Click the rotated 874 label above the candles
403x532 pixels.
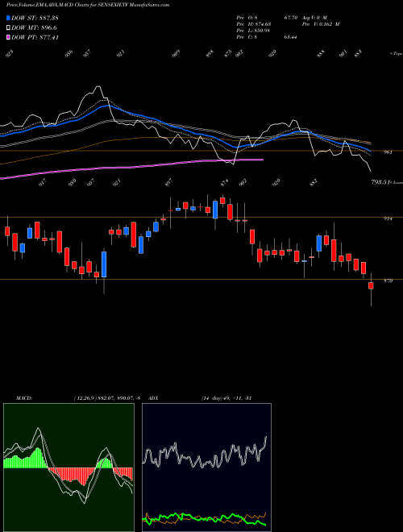(225, 182)
